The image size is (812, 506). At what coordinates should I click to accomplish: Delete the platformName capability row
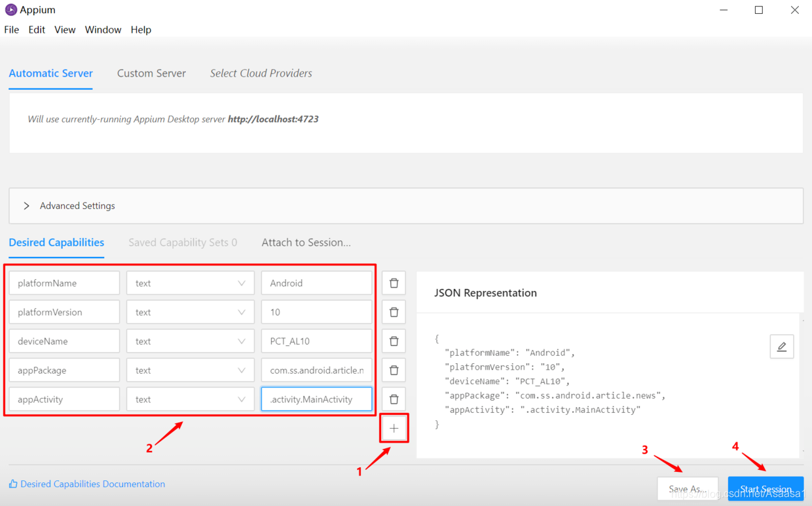[x=394, y=283]
